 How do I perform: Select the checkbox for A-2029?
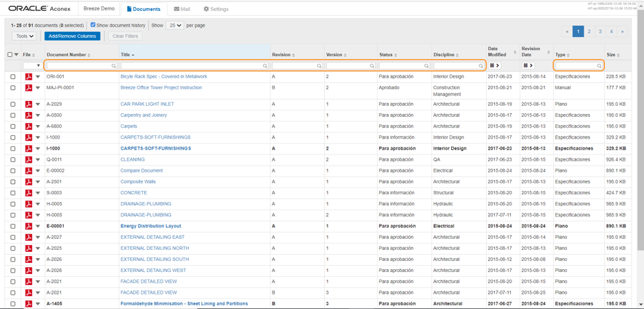coord(13,104)
